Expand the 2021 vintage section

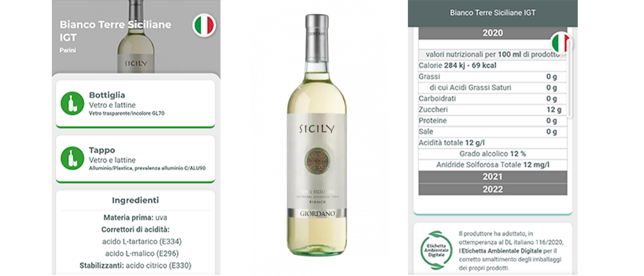click(x=493, y=177)
